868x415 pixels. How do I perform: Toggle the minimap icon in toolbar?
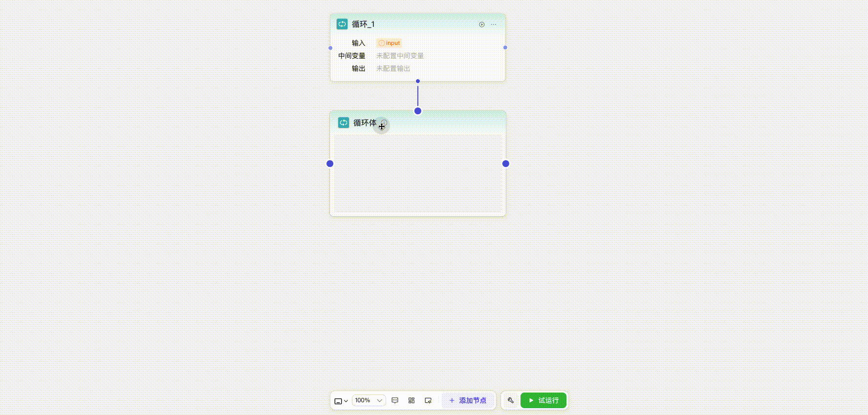coord(428,400)
